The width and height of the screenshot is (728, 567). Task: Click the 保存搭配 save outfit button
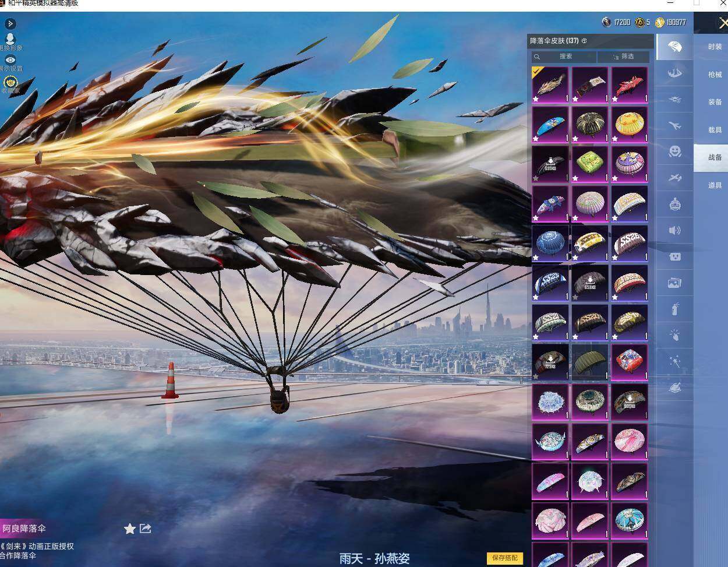point(505,558)
